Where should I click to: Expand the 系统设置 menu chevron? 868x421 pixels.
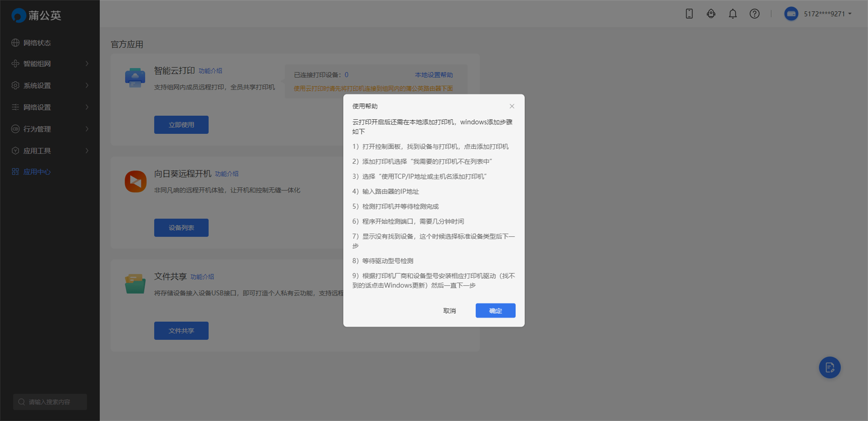(87, 85)
